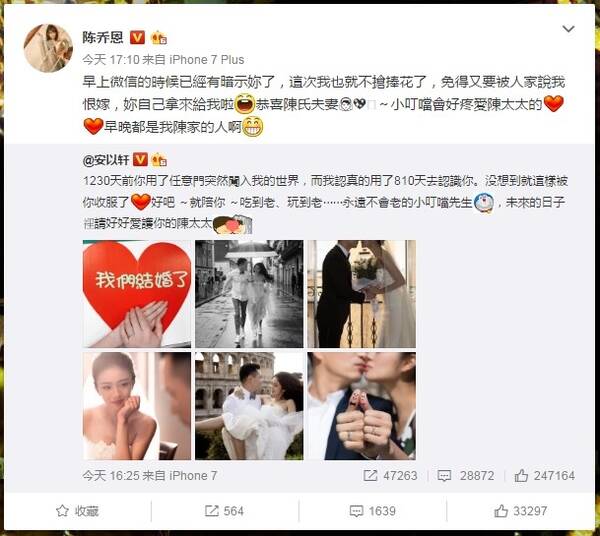This screenshot has width=600, height=536.
Task: Click the verified V badge beside 安以轩
Action: click(140, 160)
